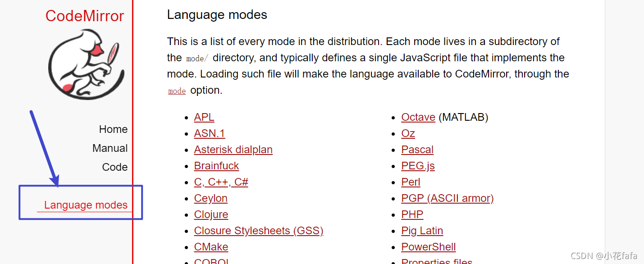
Task: Open the Octave mode link
Action: [x=418, y=117]
